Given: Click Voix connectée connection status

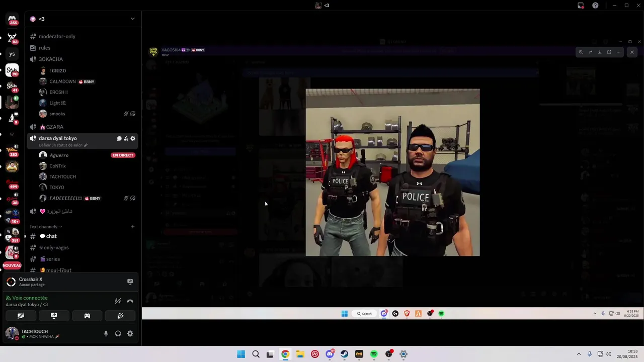Looking at the screenshot, I should click(x=30, y=298).
